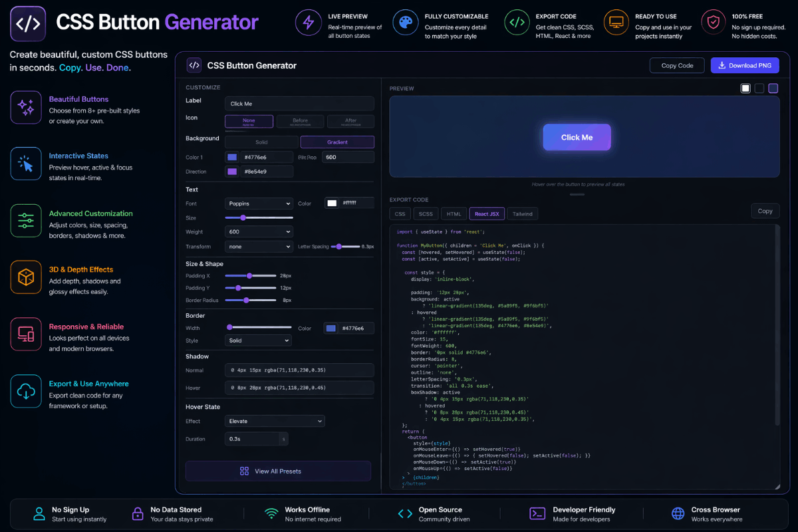Click the gradient Color 1 swatch
Viewport: 798px width, 532px height.
(x=232, y=157)
